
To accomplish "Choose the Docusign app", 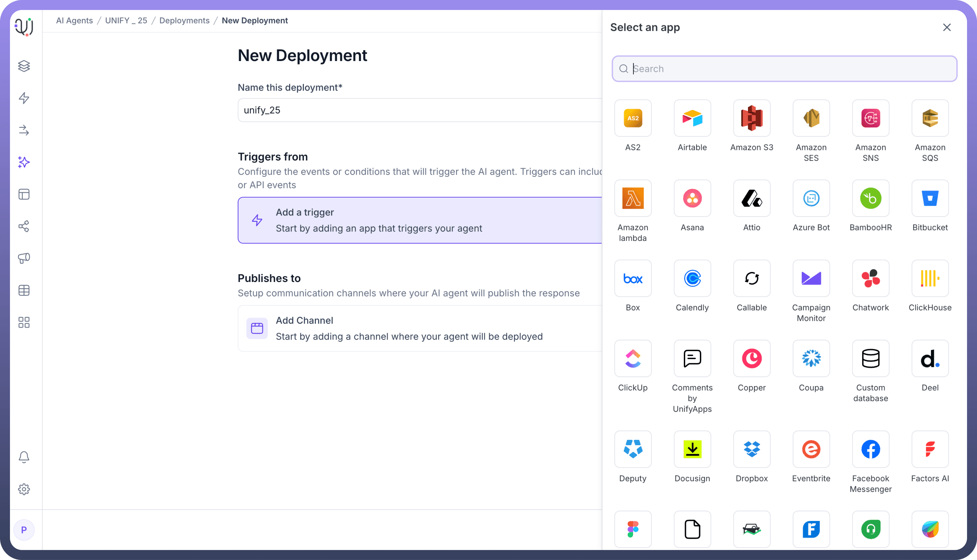I will coord(692,449).
